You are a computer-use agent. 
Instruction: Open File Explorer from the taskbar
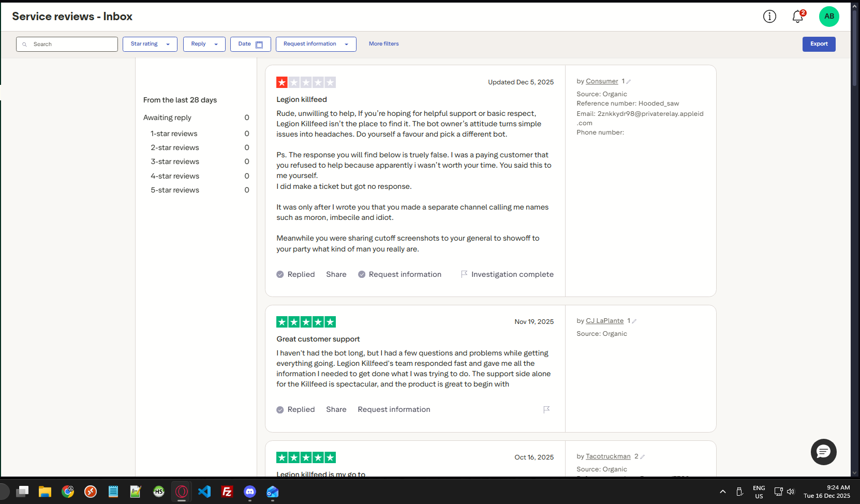pos(45,492)
